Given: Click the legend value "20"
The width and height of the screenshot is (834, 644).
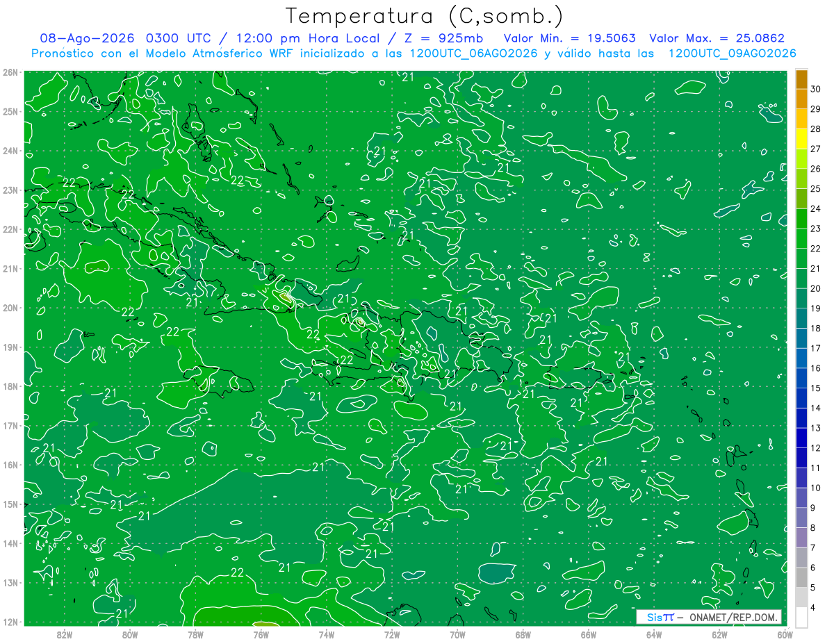Looking at the screenshot, I should pos(816,288).
